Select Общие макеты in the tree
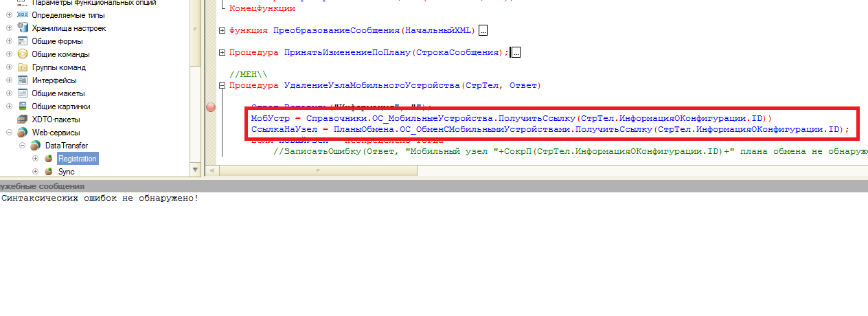The width and height of the screenshot is (868, 316). click(x=58, y=93)
